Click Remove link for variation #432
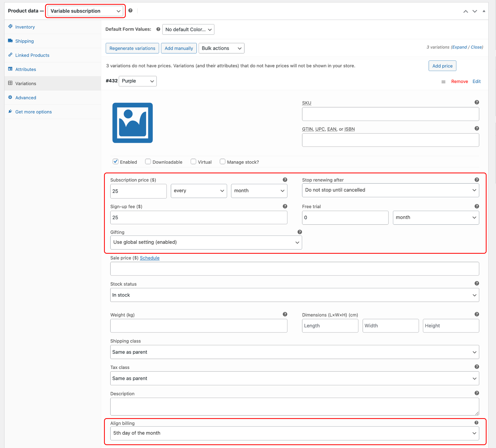496x448 pixels. pyautogui.click(x=459, y=81)
